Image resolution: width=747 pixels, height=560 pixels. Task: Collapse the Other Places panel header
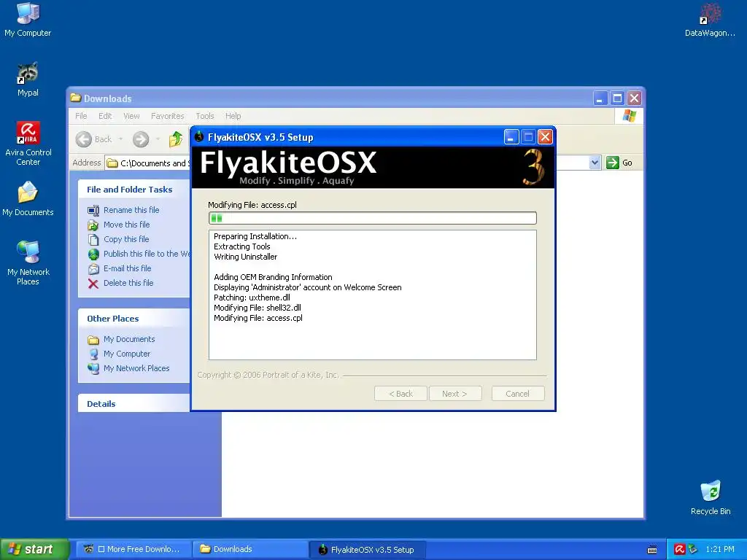click(134, 319)
